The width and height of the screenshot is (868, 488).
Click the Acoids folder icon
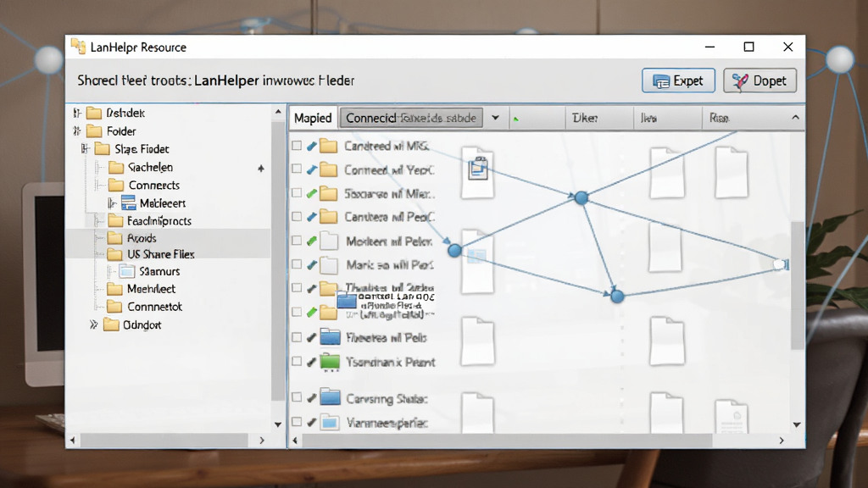click(114, 238)
